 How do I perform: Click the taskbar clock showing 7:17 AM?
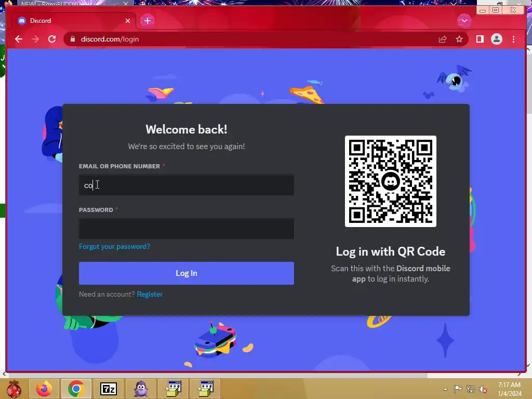[x=509, y=389]
